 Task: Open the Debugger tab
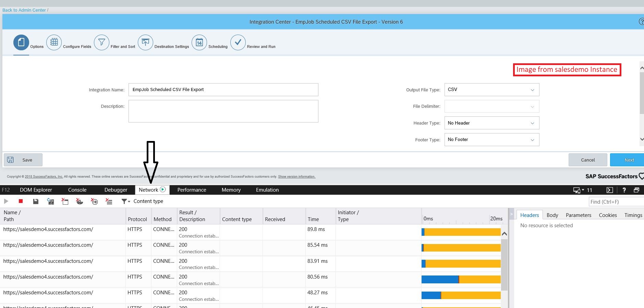click(x=116, y=190)
